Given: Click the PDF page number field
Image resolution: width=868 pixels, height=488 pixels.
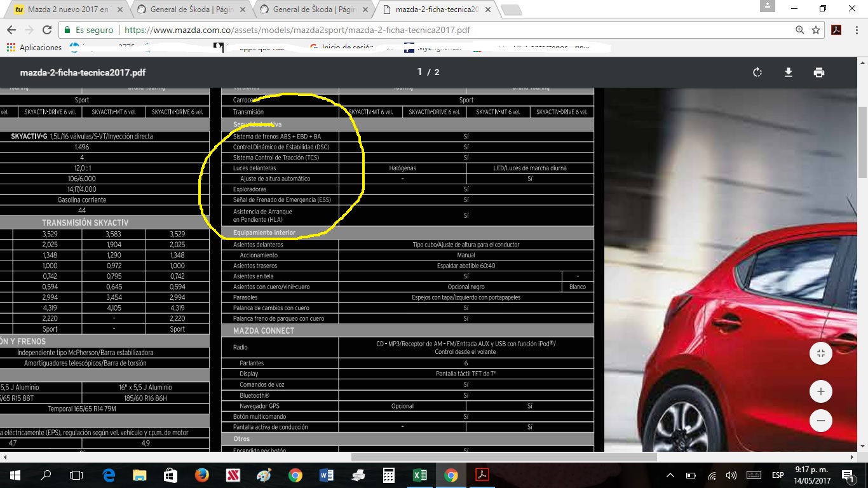Looking at the screenshot, I should [x=419, y=72].
